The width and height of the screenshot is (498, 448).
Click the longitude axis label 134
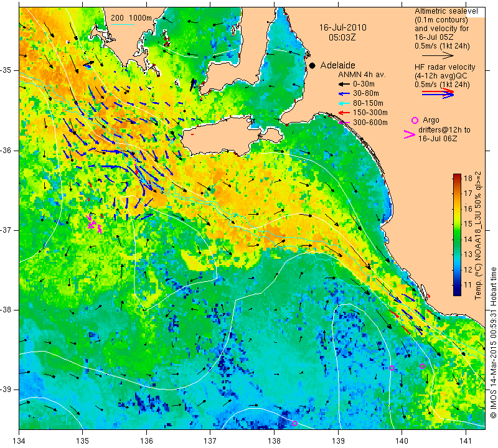pyautogui.click(x=19, y=441)
